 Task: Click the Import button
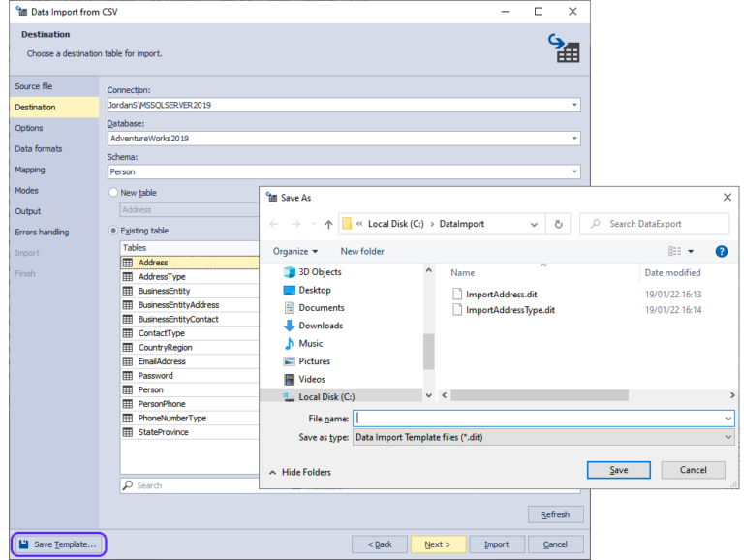click(x=497, y=544)
